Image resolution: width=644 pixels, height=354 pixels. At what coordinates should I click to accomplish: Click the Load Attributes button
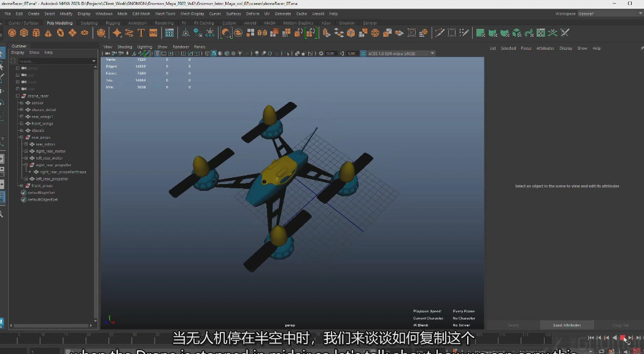pos(566,325)
